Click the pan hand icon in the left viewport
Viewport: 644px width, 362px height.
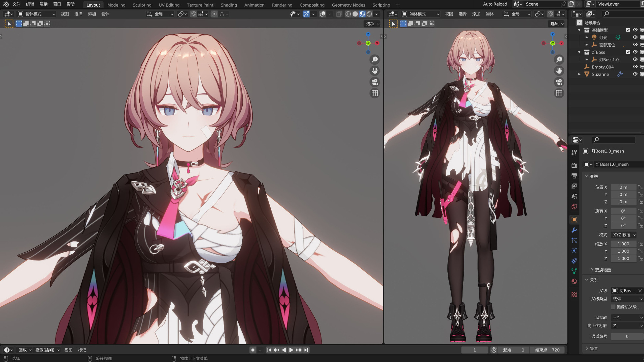click(374, 71)
